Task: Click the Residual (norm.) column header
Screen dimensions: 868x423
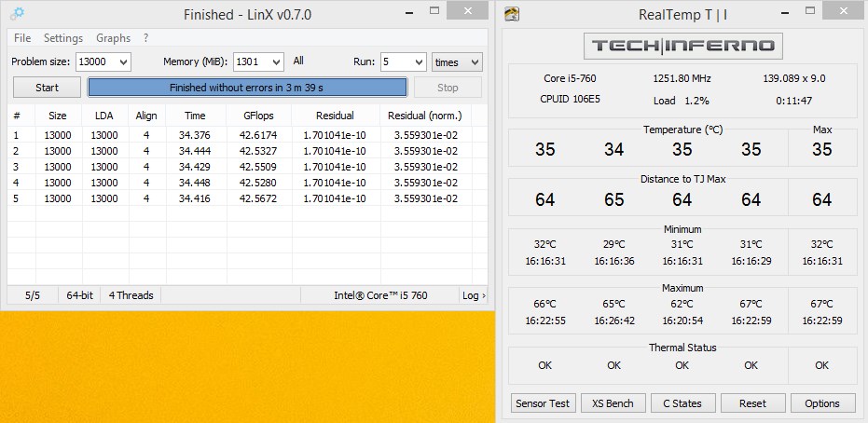Action: (x=425, y=116)
